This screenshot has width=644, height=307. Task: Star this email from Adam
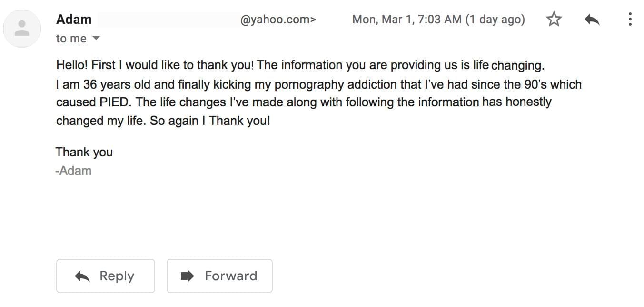tap(554, 20)
